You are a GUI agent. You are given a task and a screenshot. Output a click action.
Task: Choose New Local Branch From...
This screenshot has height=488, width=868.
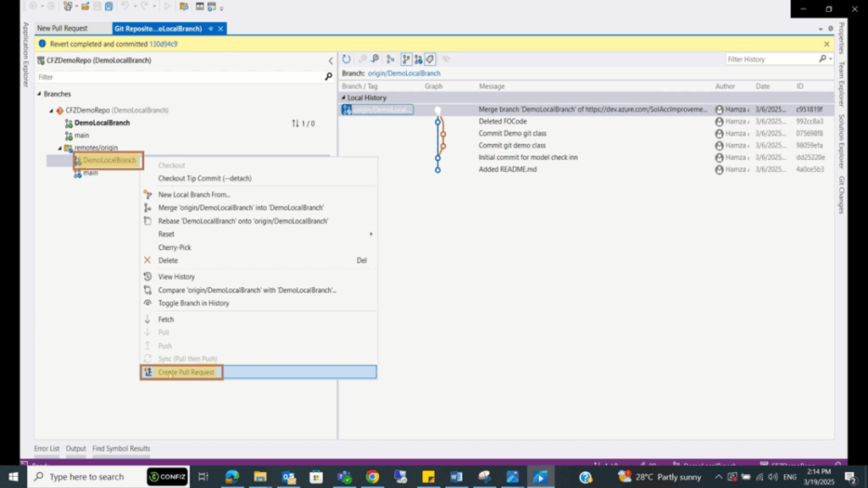click(259, 195)
